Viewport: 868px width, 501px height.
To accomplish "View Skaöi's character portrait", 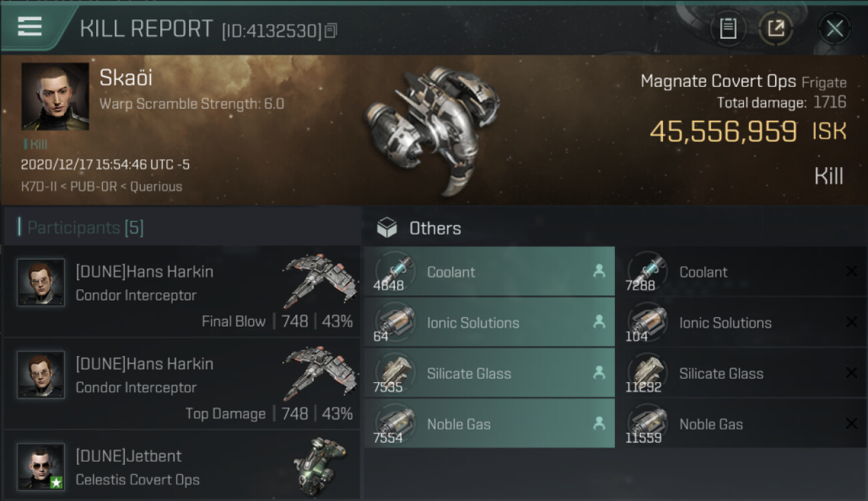I will (55, 96).
